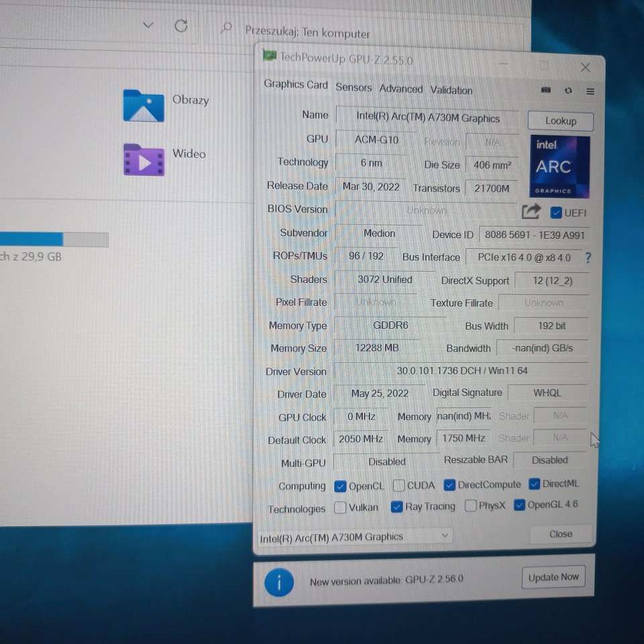Click the Default Clock value 2050 MHz
This screenshot has width=644, height=644.
click(361, 439)
